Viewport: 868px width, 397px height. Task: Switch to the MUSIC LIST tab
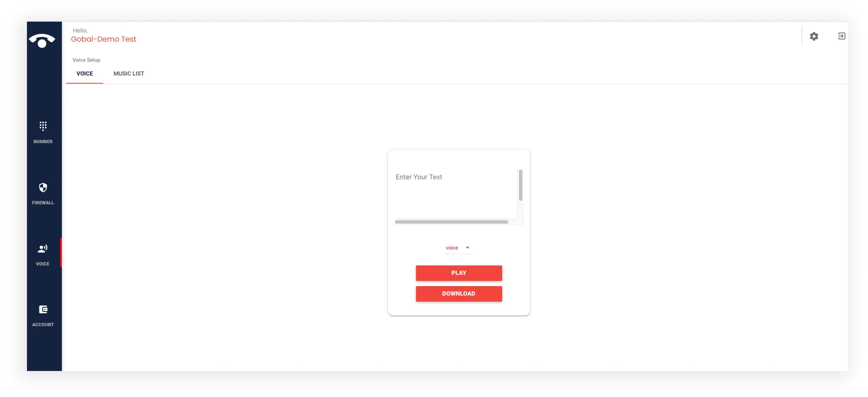pos(128,73)
